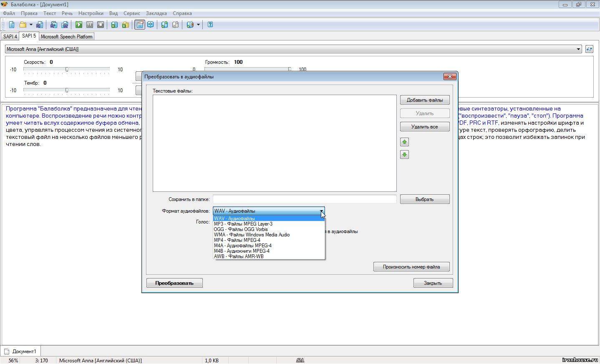Move selected file down with green arrow
Screen dimensions: 600x364
point(404,155)
